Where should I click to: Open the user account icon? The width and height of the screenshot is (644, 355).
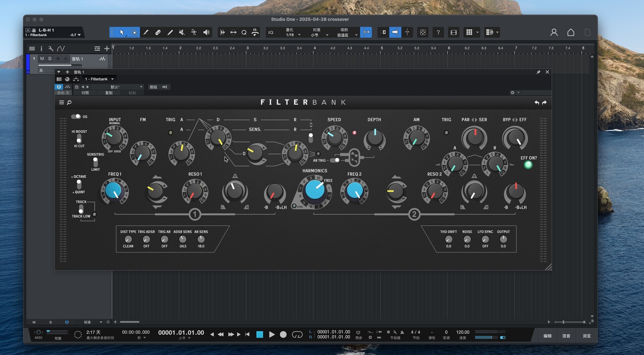pos(554,32)
